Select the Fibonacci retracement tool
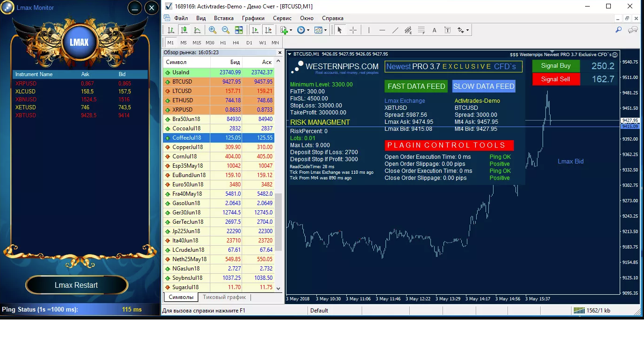Viewport: 644px width, 348px height. 421,30
